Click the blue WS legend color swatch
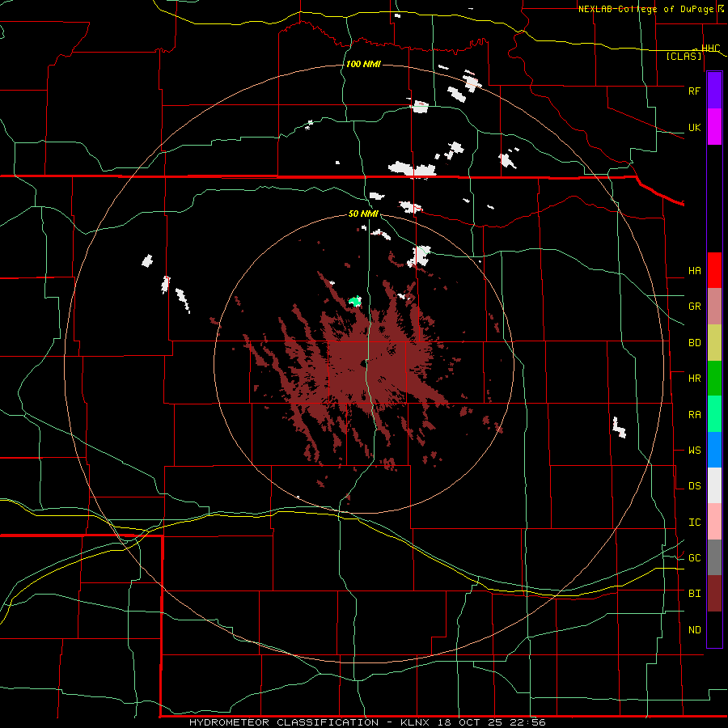 point(714,450)
